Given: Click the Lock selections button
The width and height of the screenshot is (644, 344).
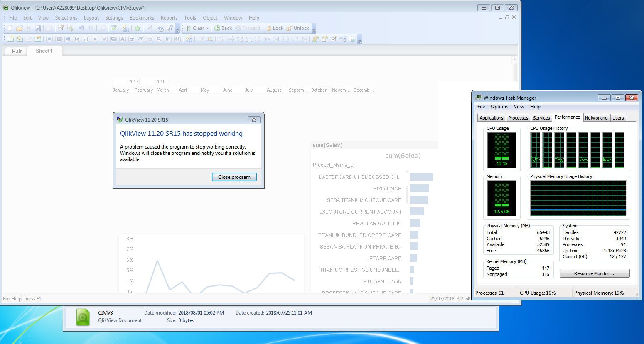Looking at the screenshot, I should tap(275, 28).
